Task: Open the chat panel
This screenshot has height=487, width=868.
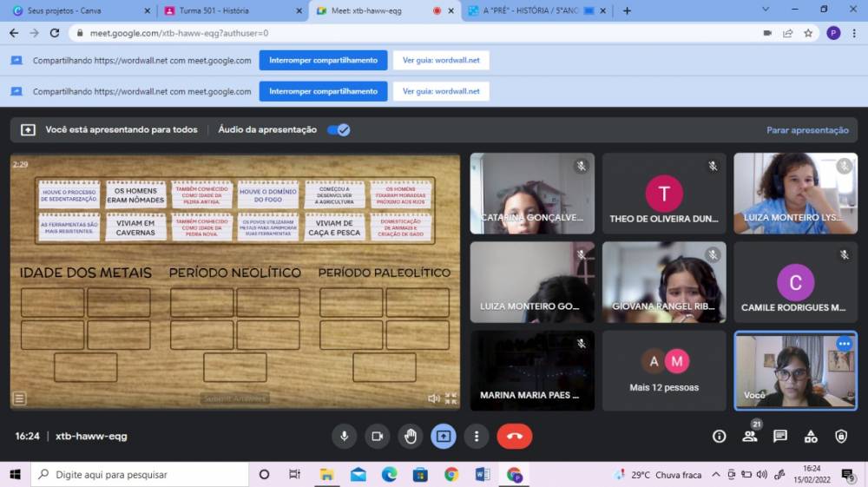Action: [x=780, y=436]
